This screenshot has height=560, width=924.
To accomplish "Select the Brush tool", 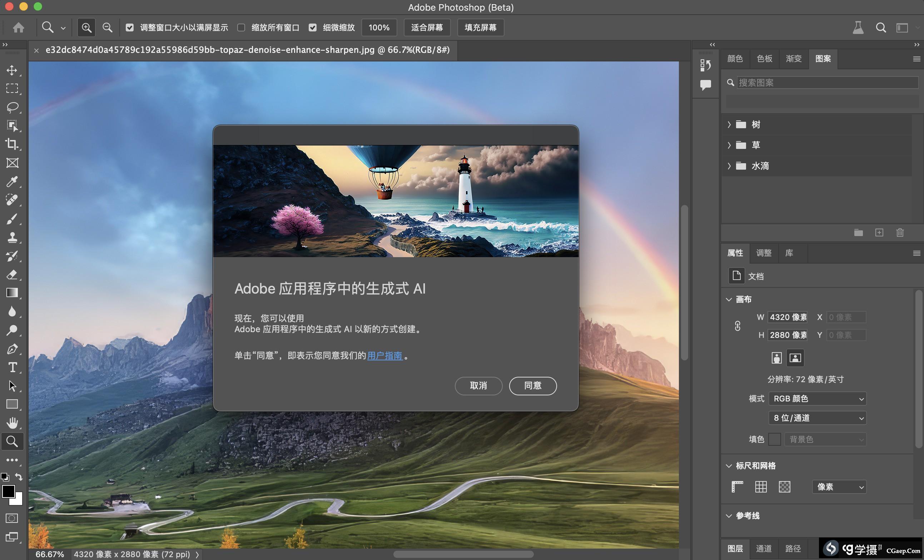I will coord(12,219).
